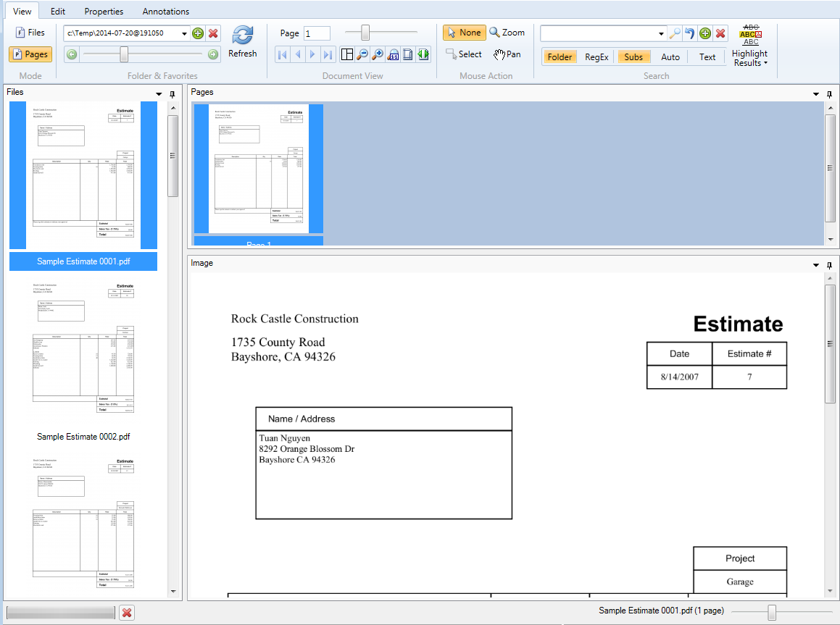Enable the RegEx search option
Image resolution: width=840 pixels, height=625 pixels.
coord(596,56)
